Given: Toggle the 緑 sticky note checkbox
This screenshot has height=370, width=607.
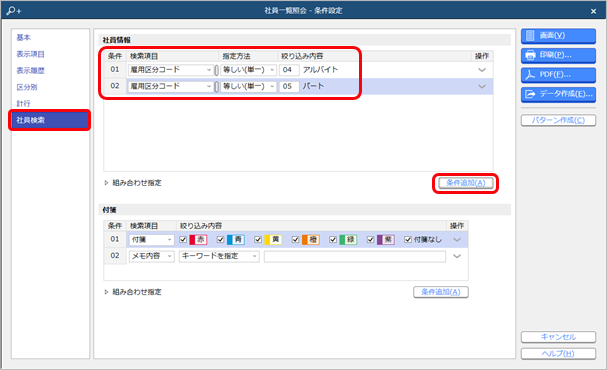Looking at the screenshot, I should click(x=333, y=240).
